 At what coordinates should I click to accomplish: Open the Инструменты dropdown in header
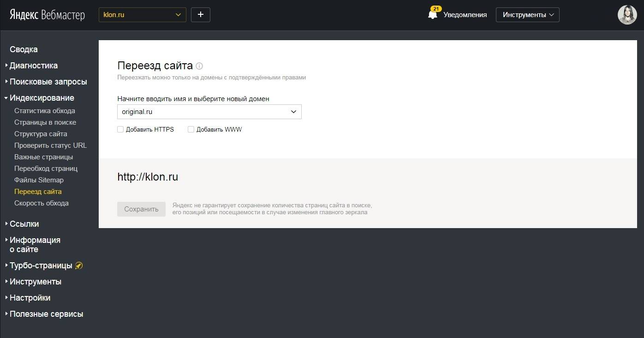point(527,15)
